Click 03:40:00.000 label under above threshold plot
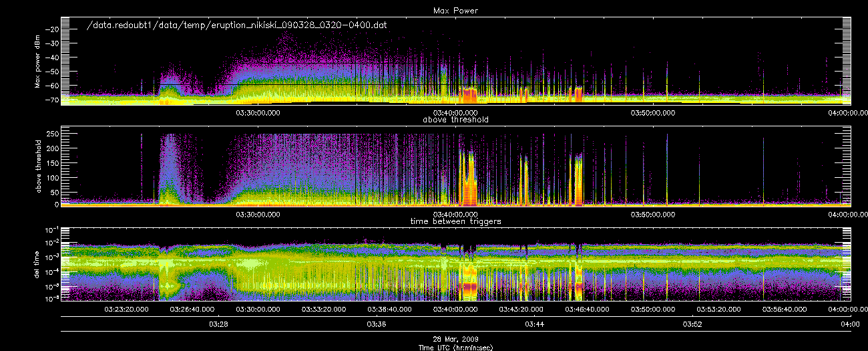The height and width of the screenshot is (351, 868). (x=455, y=215)
